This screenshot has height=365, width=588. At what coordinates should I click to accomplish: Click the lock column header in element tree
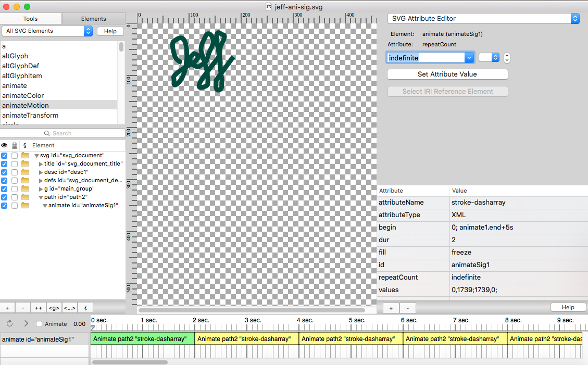point(14,145)
